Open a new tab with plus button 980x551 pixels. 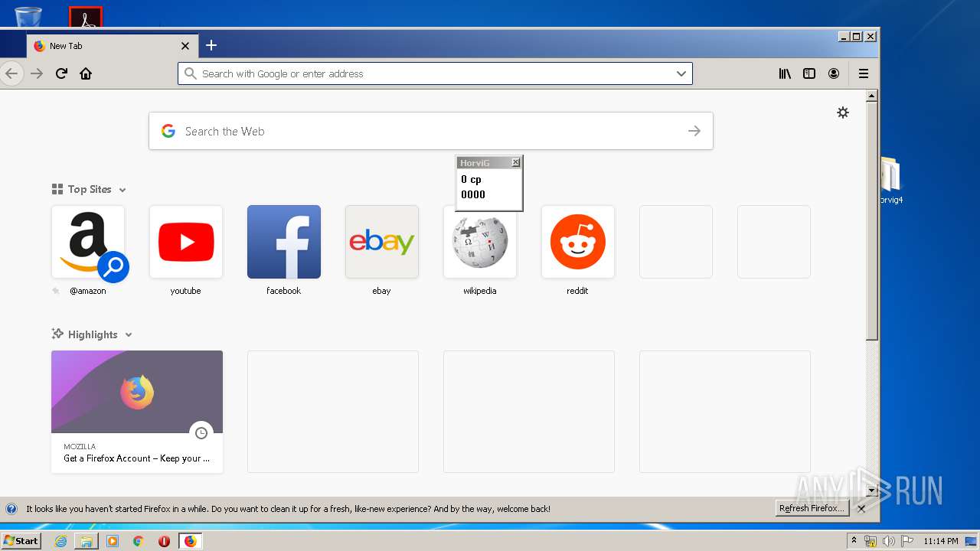[211, 45]
